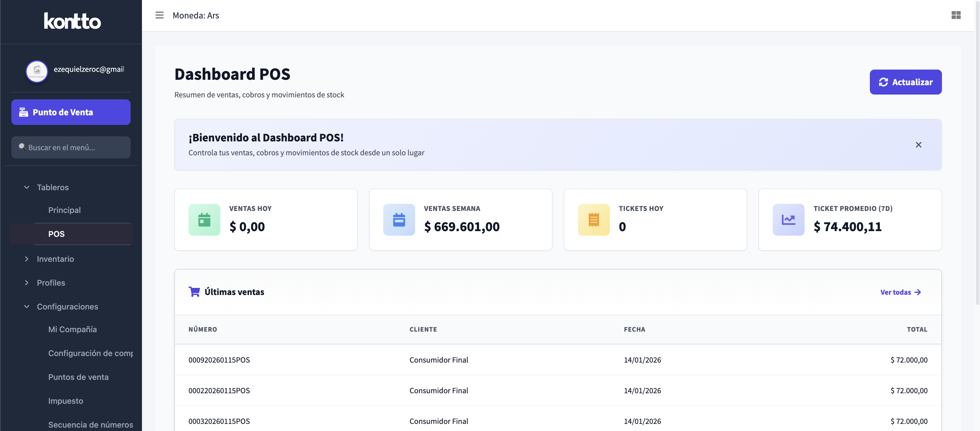Click the Punto de Venta button
The width and height of the screenshot is (980, 431).
click(71, 112)
